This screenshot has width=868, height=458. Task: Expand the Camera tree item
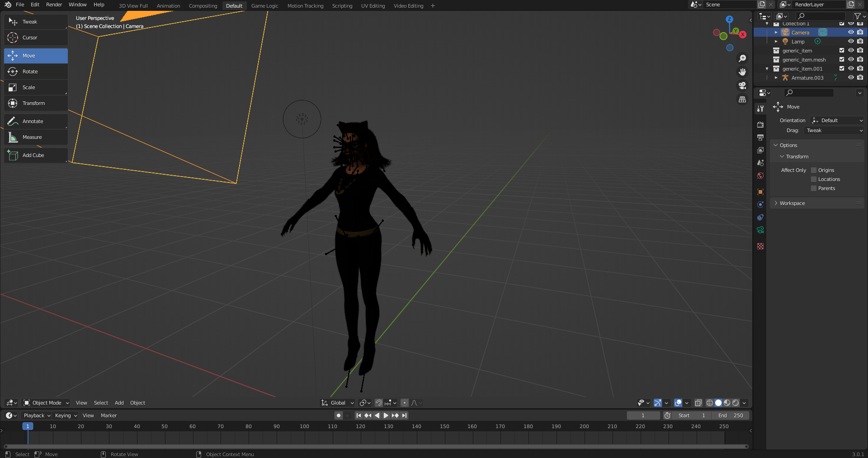point(776,32)
